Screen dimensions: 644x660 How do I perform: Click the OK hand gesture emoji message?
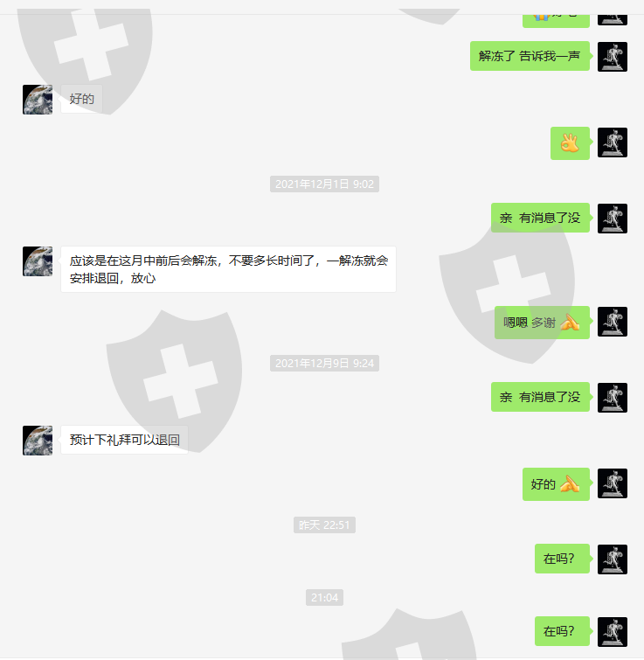pos(570,143)
